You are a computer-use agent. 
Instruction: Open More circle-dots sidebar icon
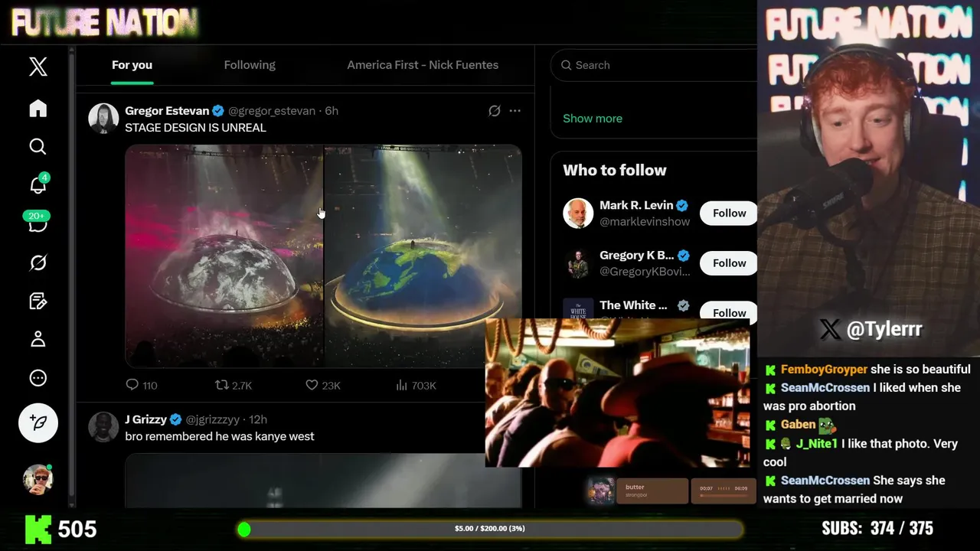(38, 378)
